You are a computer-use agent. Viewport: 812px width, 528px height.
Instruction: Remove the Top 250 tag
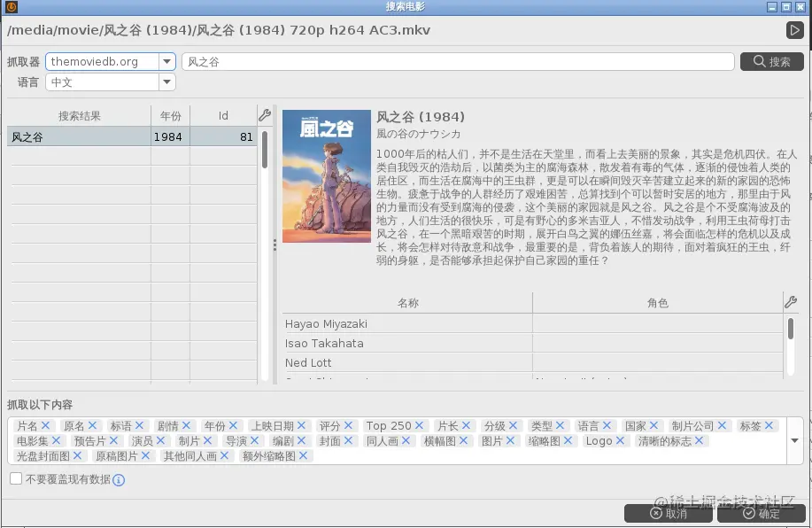click(419, 425)
